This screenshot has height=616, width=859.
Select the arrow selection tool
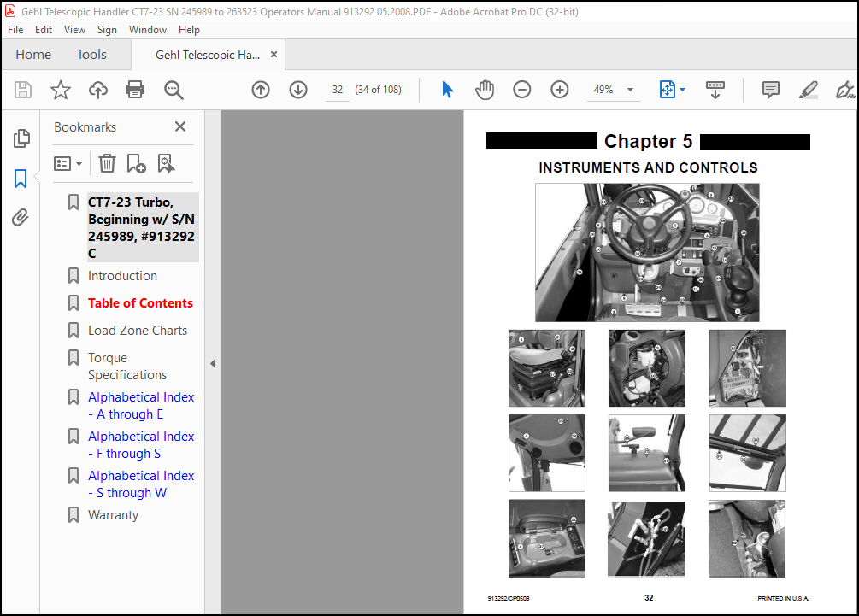pyautogui.click(x=448, y=89)
